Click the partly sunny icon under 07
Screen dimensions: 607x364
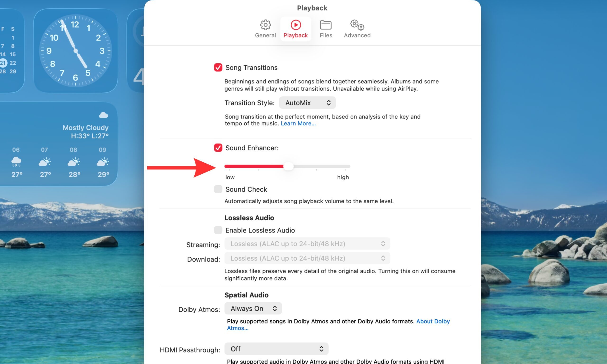(x=45, y=162)
